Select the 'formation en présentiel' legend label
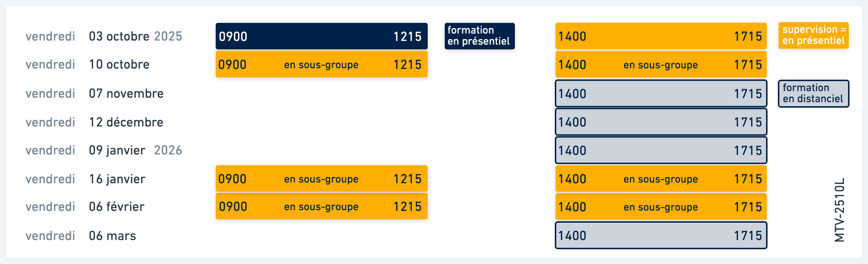 tap(479, 36)
